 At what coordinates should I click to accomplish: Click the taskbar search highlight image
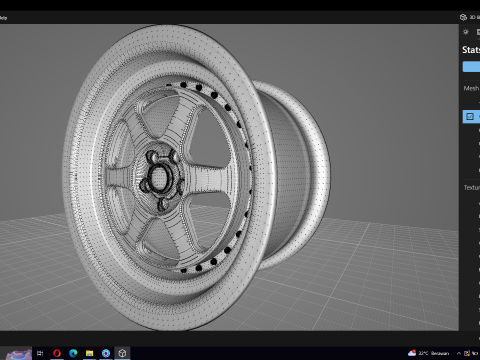point(18,354)
